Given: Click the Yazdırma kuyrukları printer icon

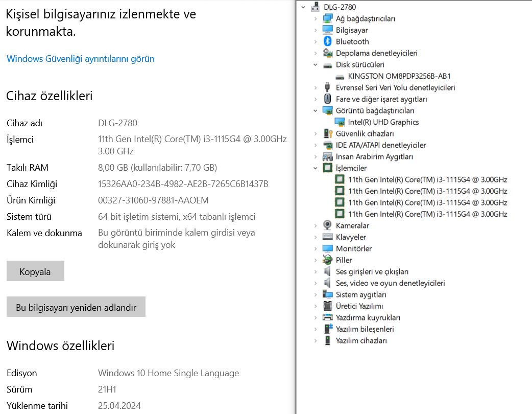Looking at the screenshot, I should click(327, 317).
